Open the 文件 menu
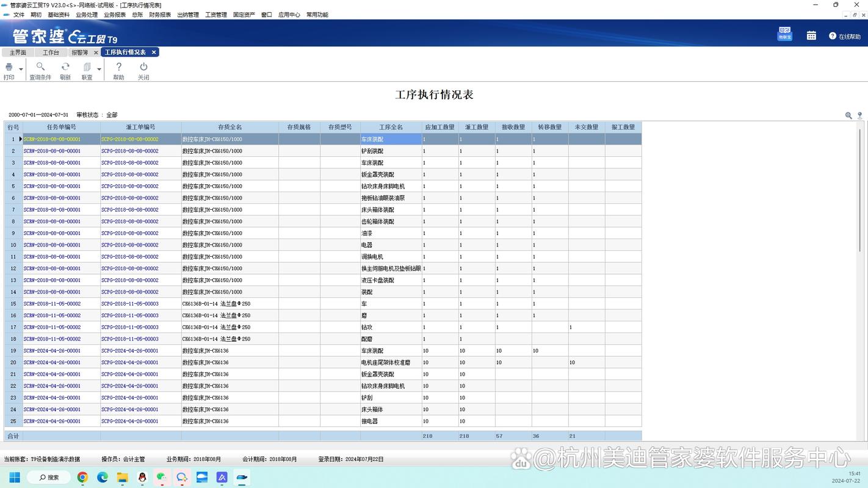The width and height of the screenshot is (868, 488). click(x=19, y=15)
